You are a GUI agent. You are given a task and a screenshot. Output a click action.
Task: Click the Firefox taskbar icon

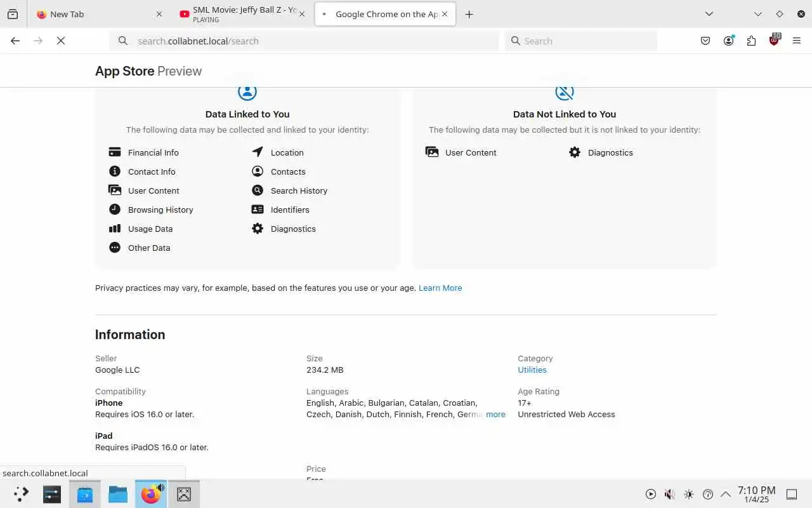tap(151, 494)
